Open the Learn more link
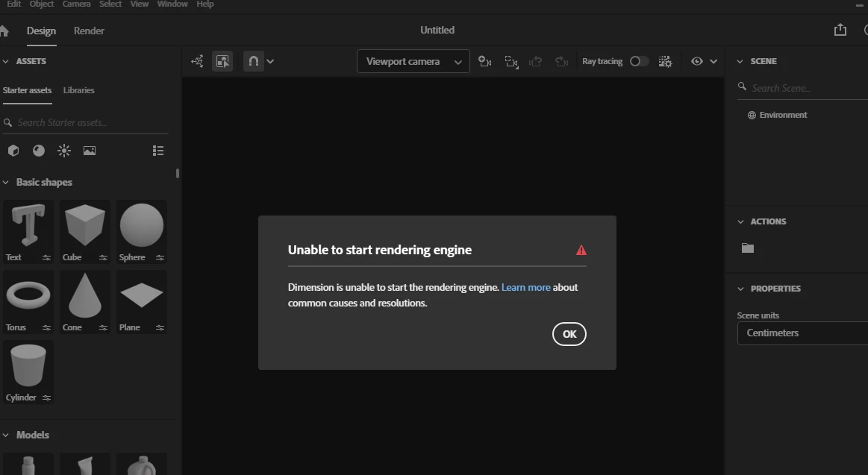The height and width of the screenshot is (475, 868). tap(526, 288)
